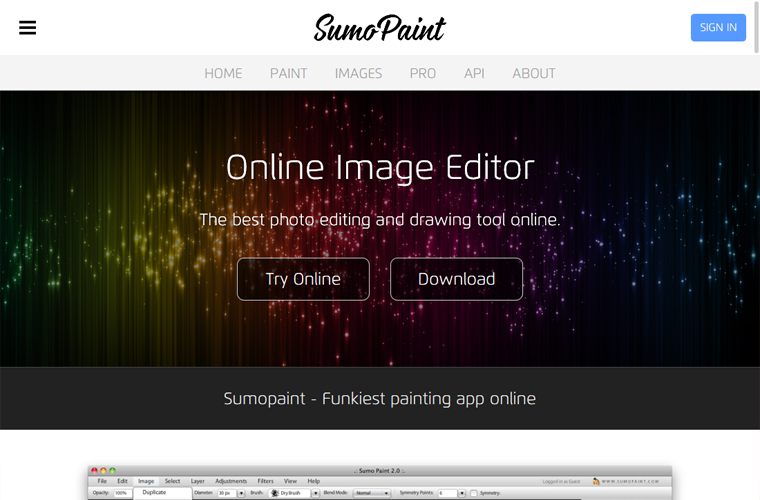760x500 pixels.
Task: Click the SIGN IN button
Action: (718, 28)
